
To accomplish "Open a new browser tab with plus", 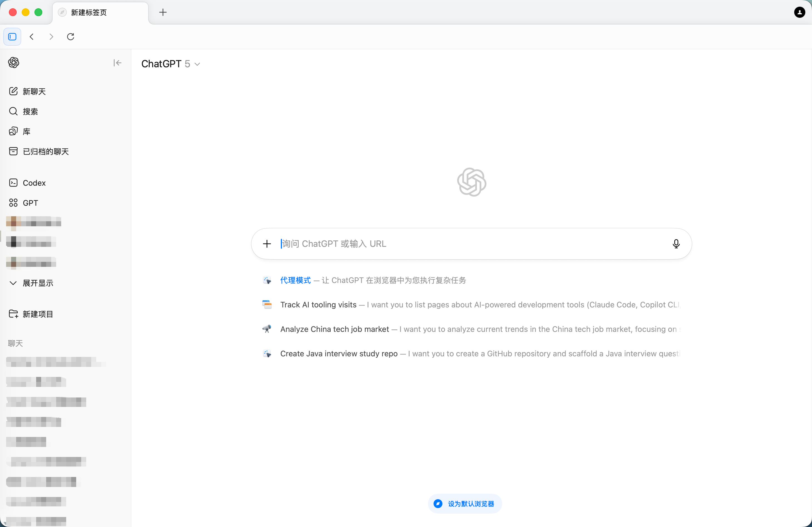I will coord(163,12).
